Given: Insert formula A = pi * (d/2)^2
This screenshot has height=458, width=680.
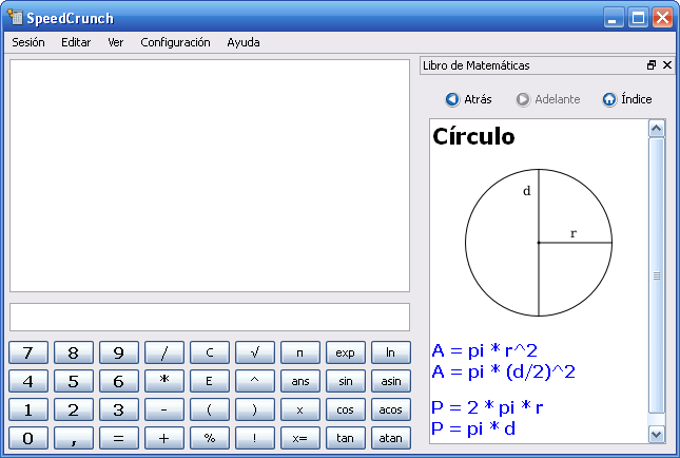Looking at the screenshot, I should coord(503,372).
